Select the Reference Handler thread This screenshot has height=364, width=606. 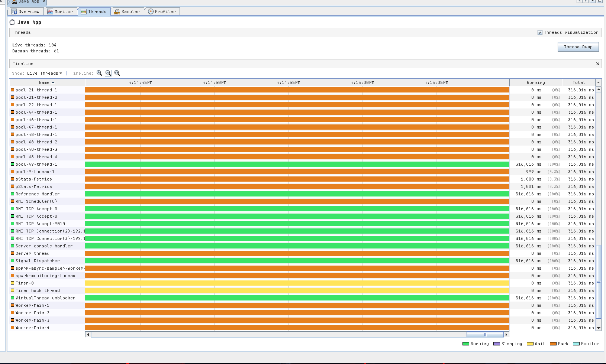click(x=302, y=194)
